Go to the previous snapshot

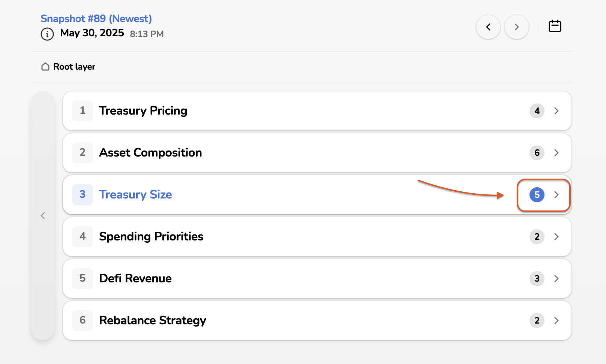(488, 27)
